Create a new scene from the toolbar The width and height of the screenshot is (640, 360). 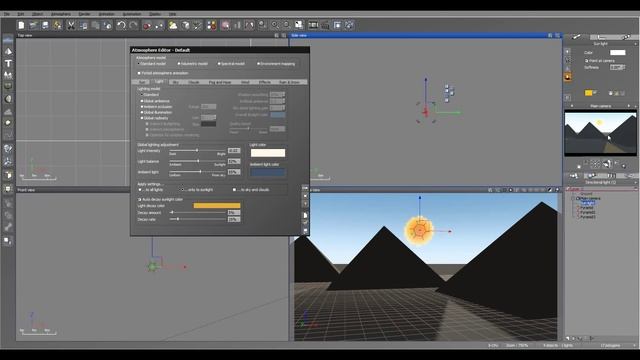click(x=21, y=25)
